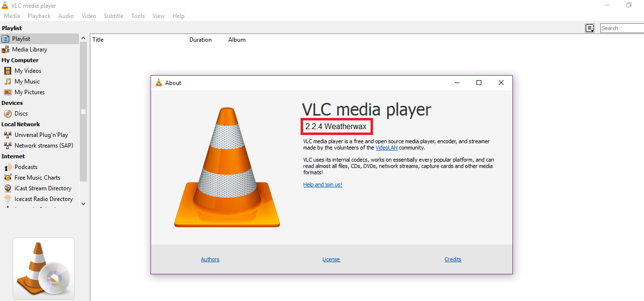Open the Tools menu

tap(138, 16)
